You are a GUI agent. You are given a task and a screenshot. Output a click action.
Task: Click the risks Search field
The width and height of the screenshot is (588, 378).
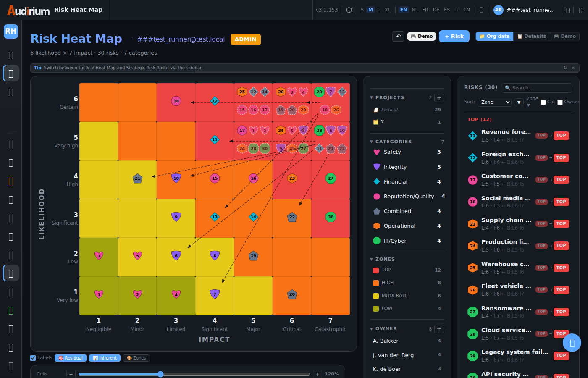pos(537,88)
